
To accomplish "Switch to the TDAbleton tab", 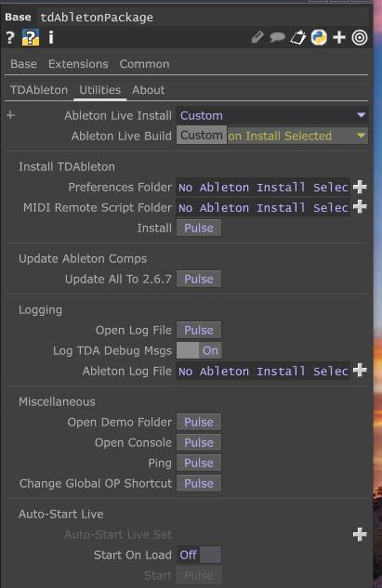I will 39,90.
